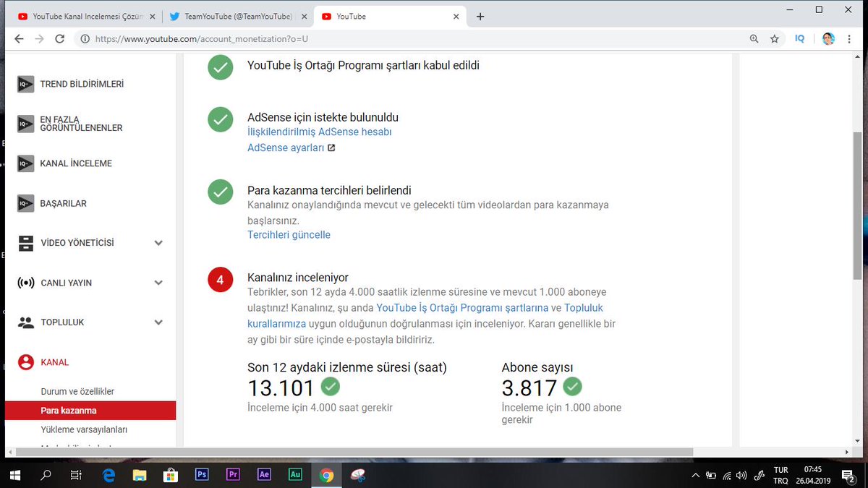Open the Wi-Fi network tray icon
Screen dimensions: 868x488
pyautogui.click(x=727, y=475)
